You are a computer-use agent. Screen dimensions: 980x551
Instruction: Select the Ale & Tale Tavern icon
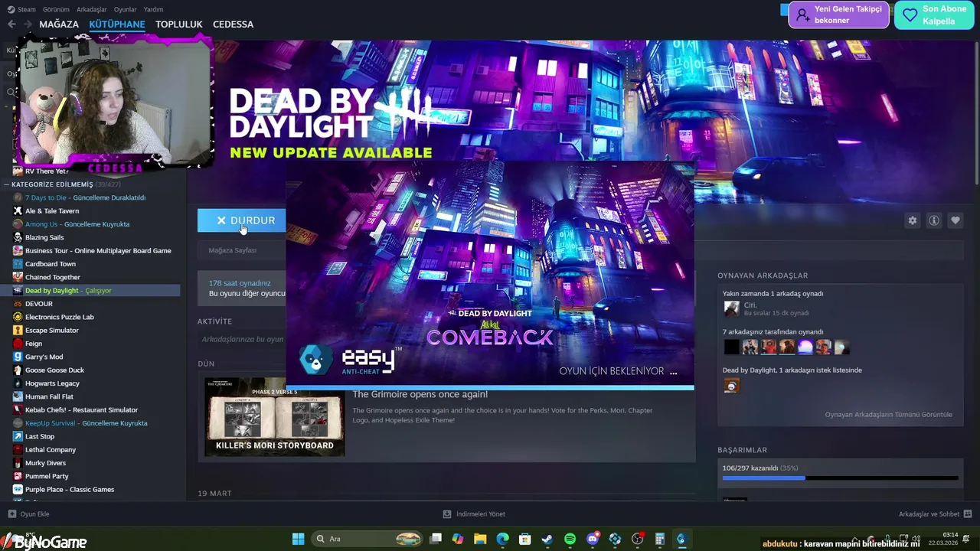[18, 210]
